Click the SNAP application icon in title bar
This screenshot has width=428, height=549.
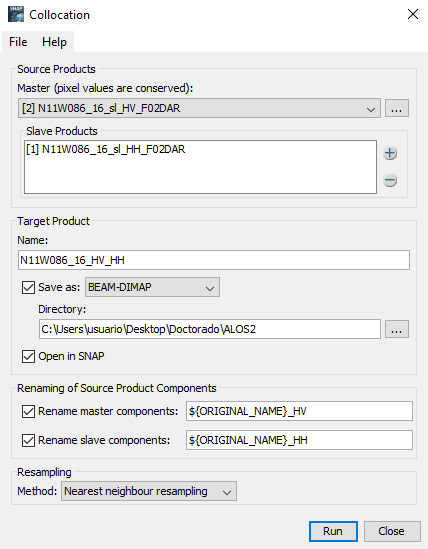click(16, 14)
